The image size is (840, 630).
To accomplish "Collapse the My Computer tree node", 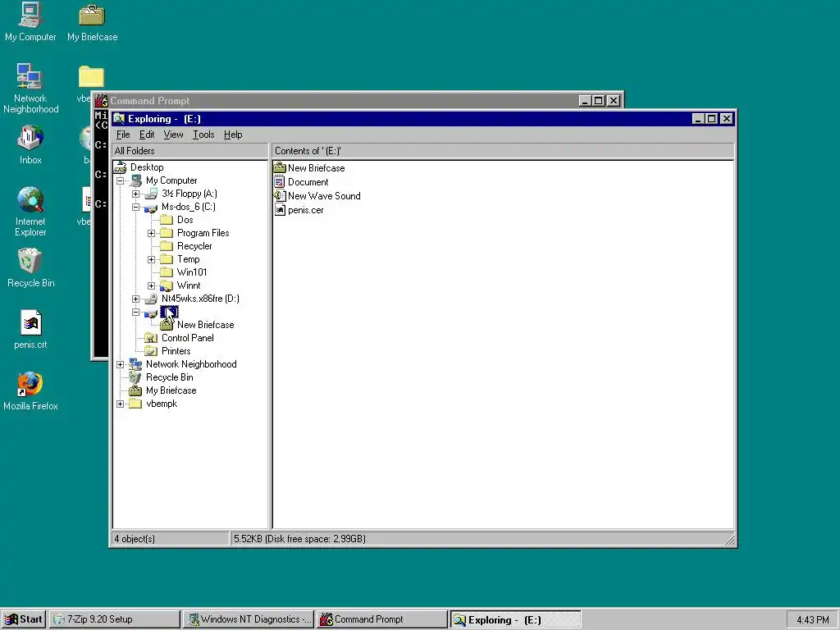I will [120, 180].
